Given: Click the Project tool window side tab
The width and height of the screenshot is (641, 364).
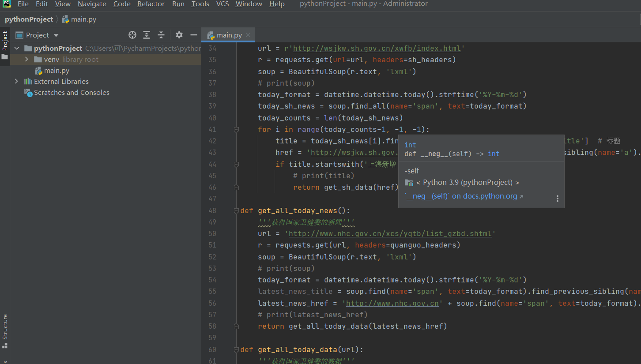Looking at the screenshot, I should pyautogui.click(x=5, y=45).
